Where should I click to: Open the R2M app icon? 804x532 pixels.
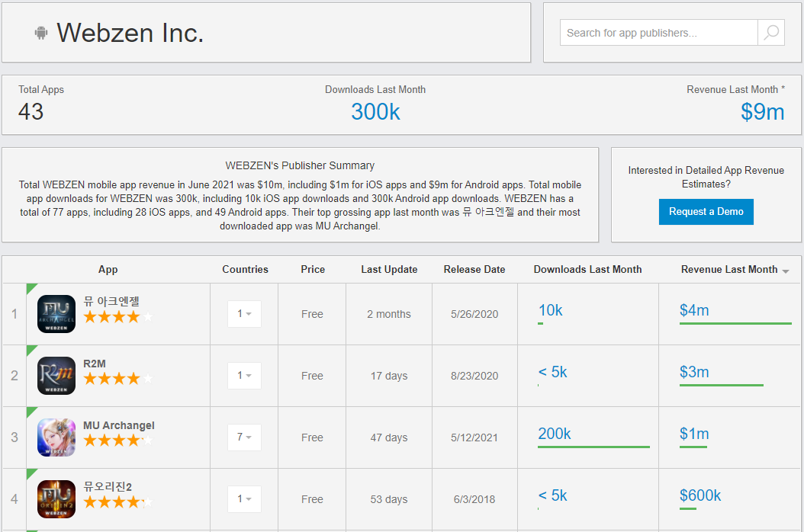[x=56, y=376]
